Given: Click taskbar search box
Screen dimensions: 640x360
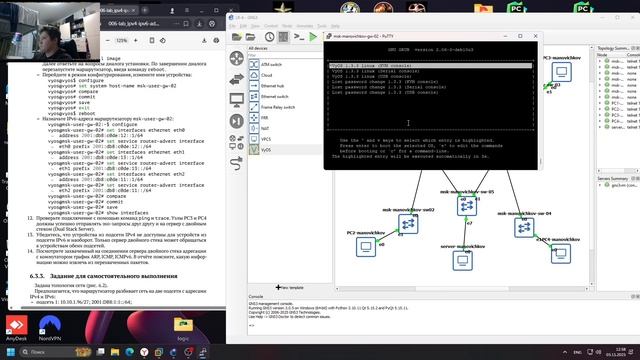Looking at the screenshot, I should 56,352.
